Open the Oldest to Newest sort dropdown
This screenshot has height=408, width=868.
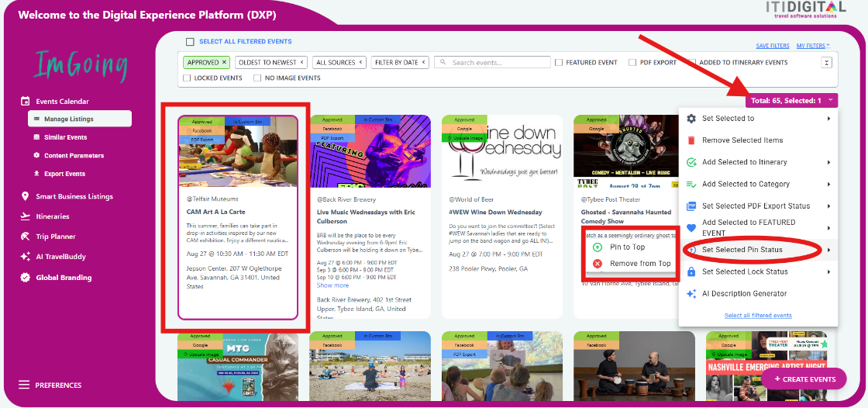272,63
